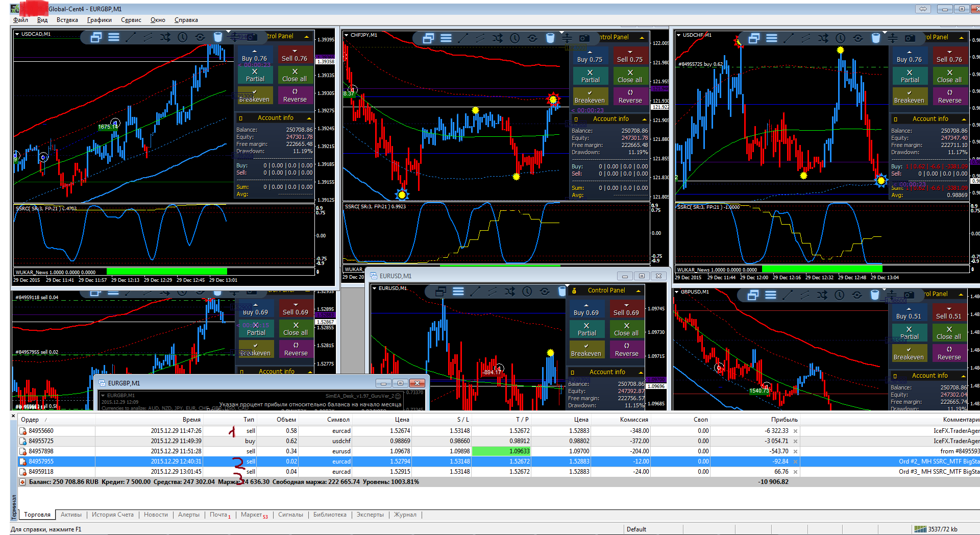
Task: Click the camera icon in CHFJPY chart toolbar
Action: [x=584, y=38]
